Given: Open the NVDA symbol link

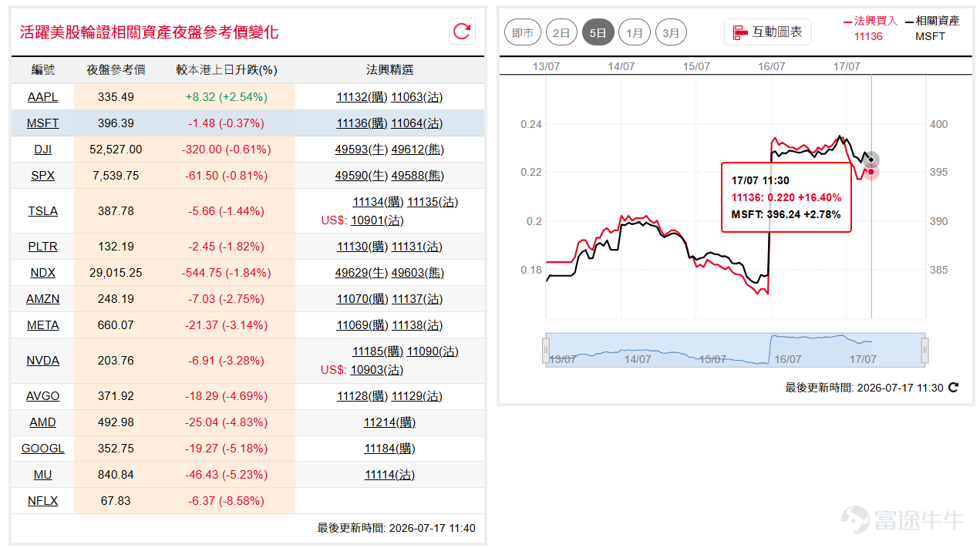Looking at the screenshot, I should 43,361.
